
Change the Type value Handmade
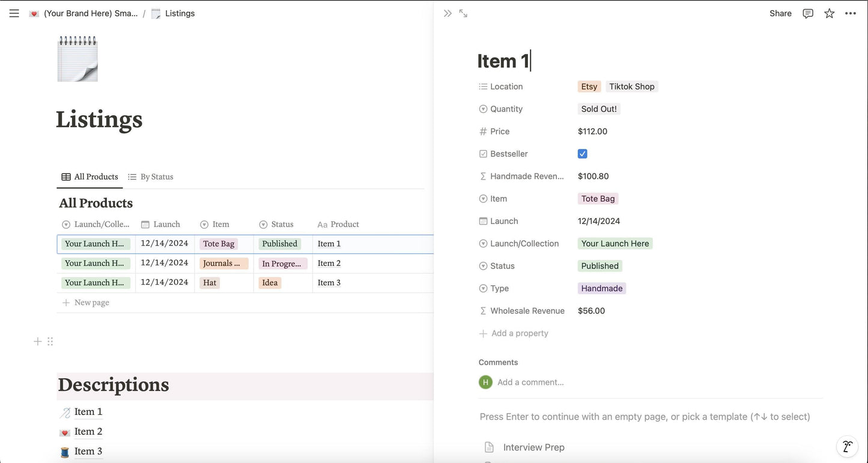(x=601, y=288)
